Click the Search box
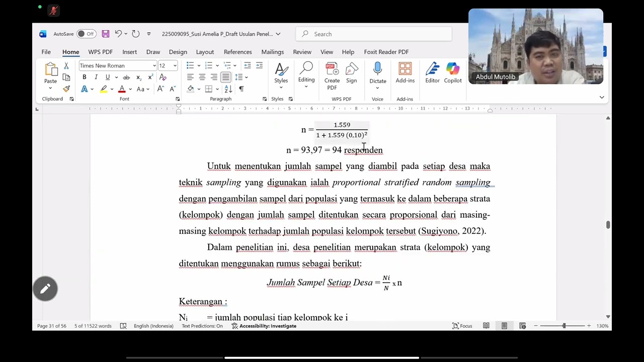Viewport: 644px width, 362px height. coord(374,34)
